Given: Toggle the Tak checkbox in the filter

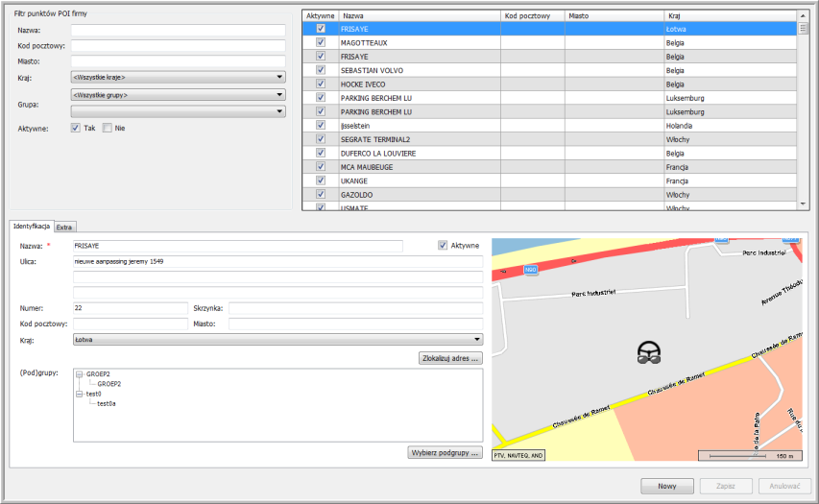Looking at the screenshot, I should 76,128.
